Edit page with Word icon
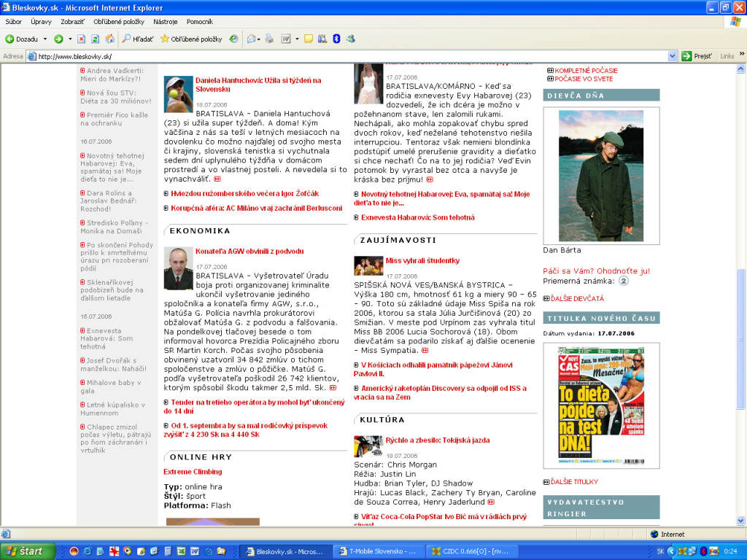Image resolution: width=747 pixels, height=560 pixels. pos(286,39)
